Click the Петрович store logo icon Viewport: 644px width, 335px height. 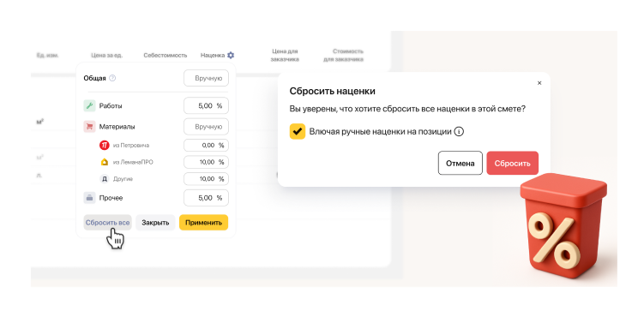coord(105,145)
